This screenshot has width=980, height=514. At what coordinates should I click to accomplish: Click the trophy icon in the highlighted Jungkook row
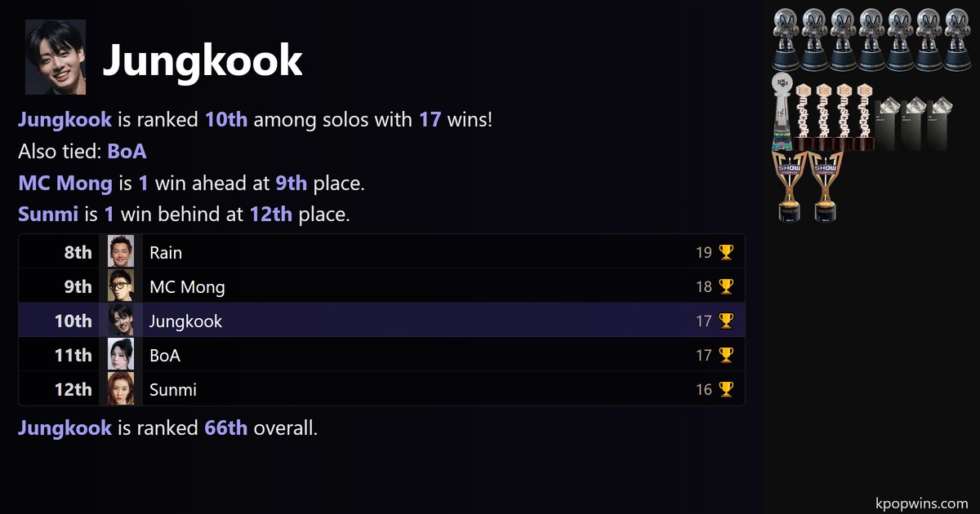coord(726,321)
